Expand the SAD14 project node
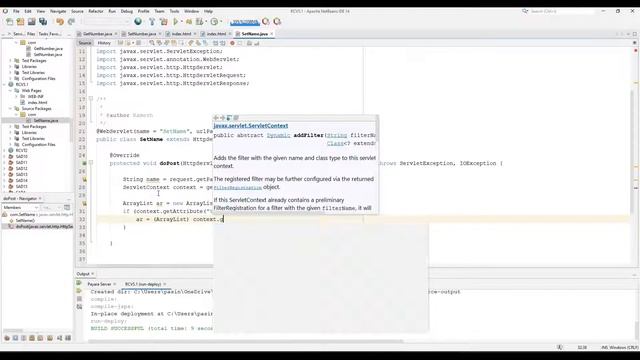640x360 pixels. (x=4, y=180)
